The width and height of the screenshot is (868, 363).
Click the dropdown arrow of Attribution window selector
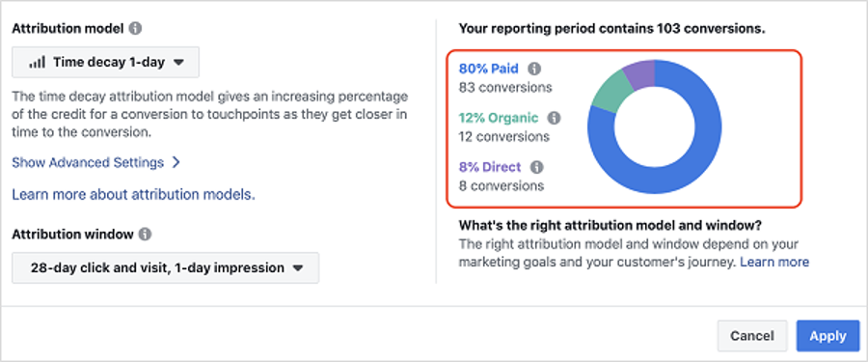[x=297, y=268]
